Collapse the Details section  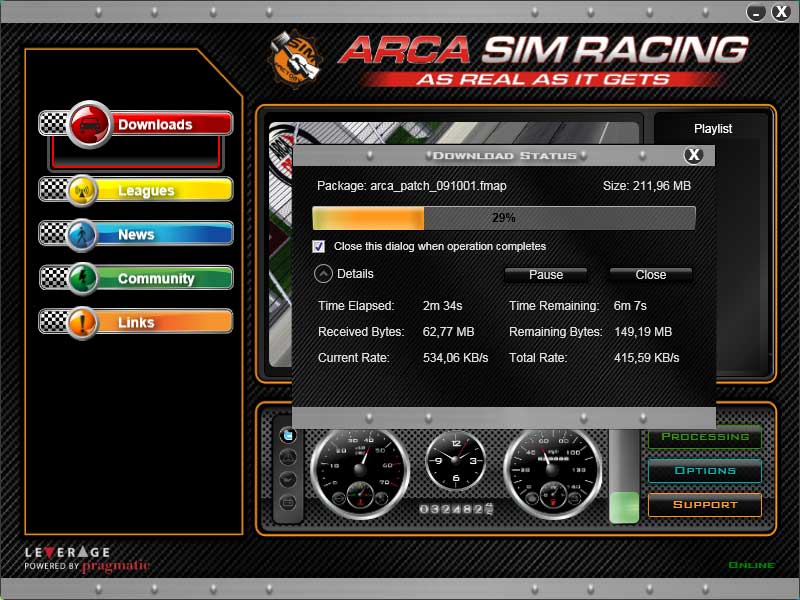[323, 274]
